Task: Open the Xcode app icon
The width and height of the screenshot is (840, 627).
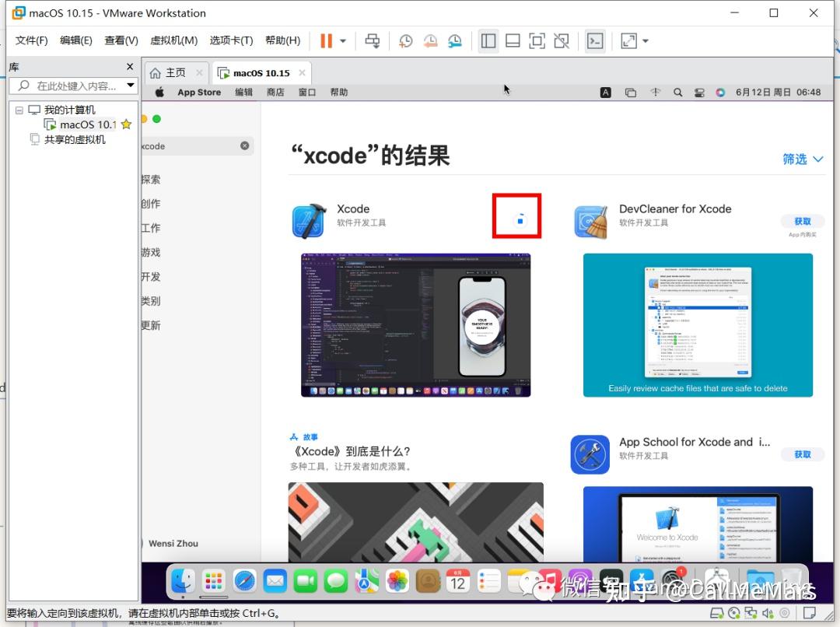Action: tap(309, 220)
